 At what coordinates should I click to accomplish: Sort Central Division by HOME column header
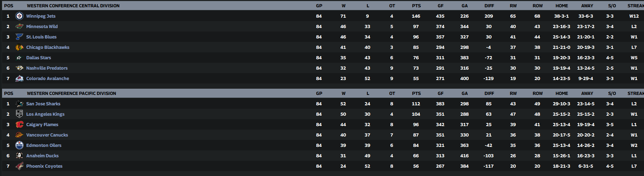tap(562, 6)
